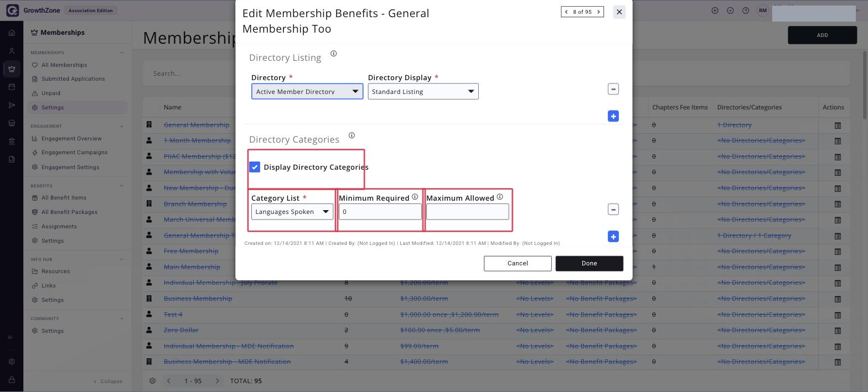Remove the Languages Spoken category row
Viewport: 868px width, 392px height.
coord(613,210)
